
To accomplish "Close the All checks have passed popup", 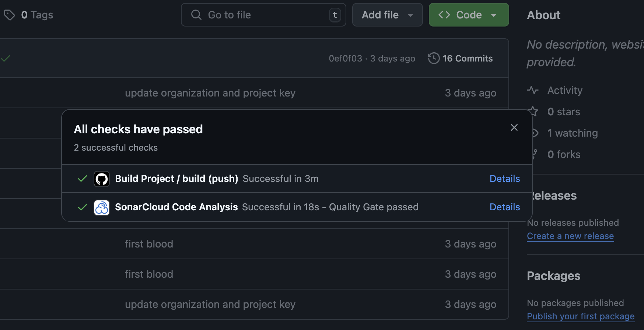I will 514,127.
